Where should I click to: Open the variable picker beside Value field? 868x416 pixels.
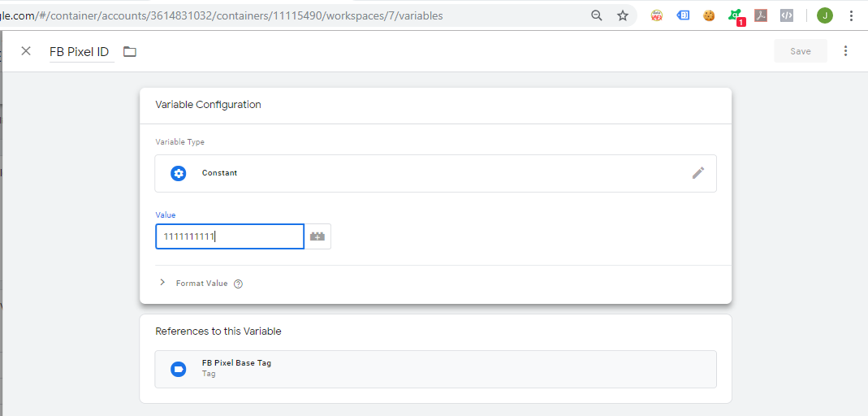point(317,236)
